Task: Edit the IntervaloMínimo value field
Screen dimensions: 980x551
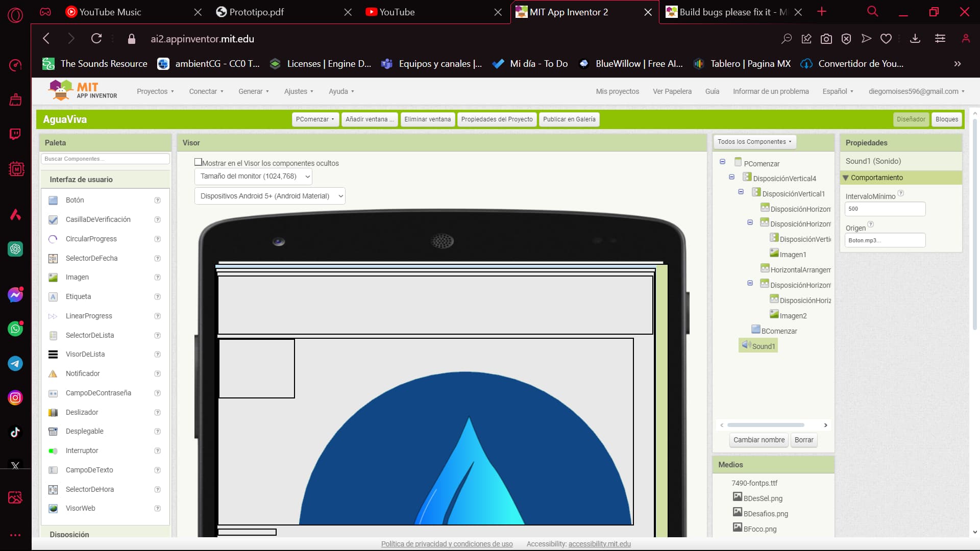Action: tap(885, 209)
